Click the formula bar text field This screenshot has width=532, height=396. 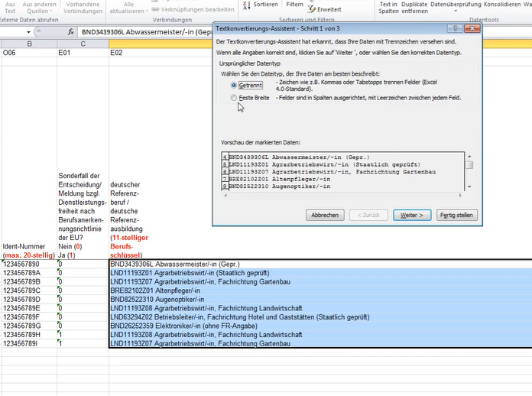point(145,33)
